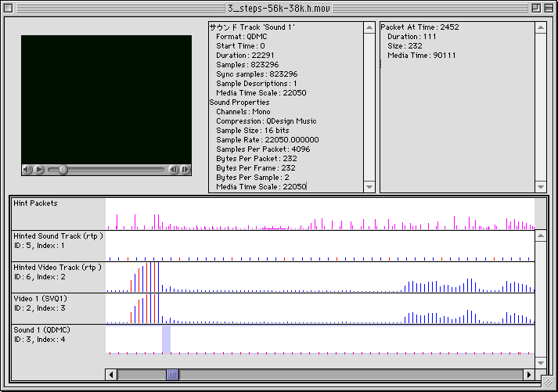Click 'Sample Rate: 22050.000000' line

(267, 140)
